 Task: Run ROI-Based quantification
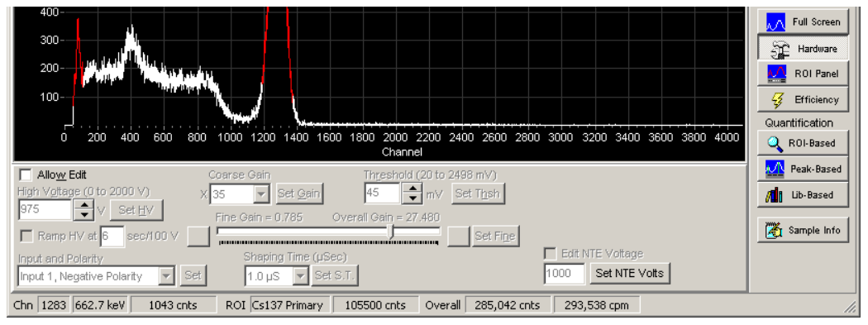(x=803, y=143)
